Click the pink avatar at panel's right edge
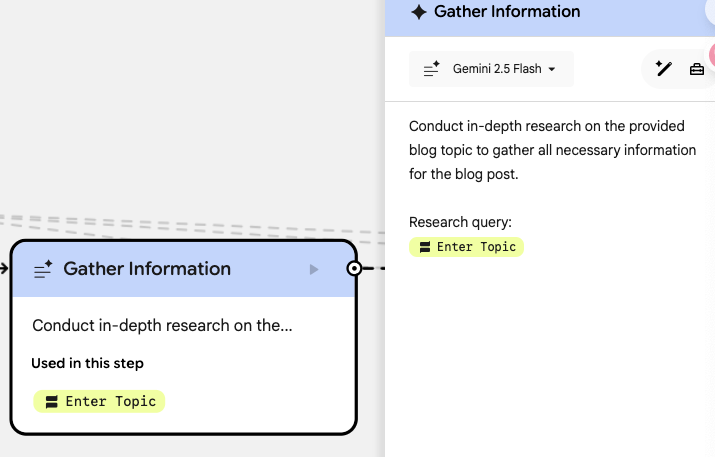The width and height of the screenshot is (715, 457). pos(711,54)
